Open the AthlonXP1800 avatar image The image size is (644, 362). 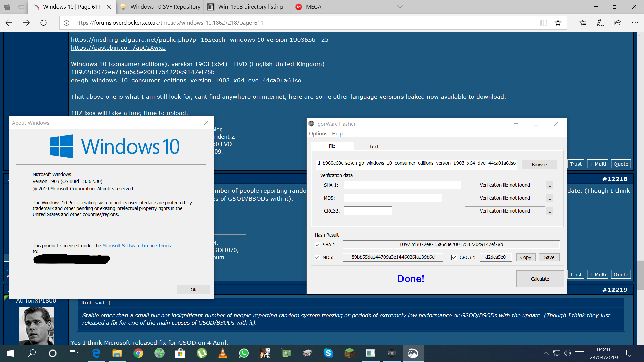point(36,326)
